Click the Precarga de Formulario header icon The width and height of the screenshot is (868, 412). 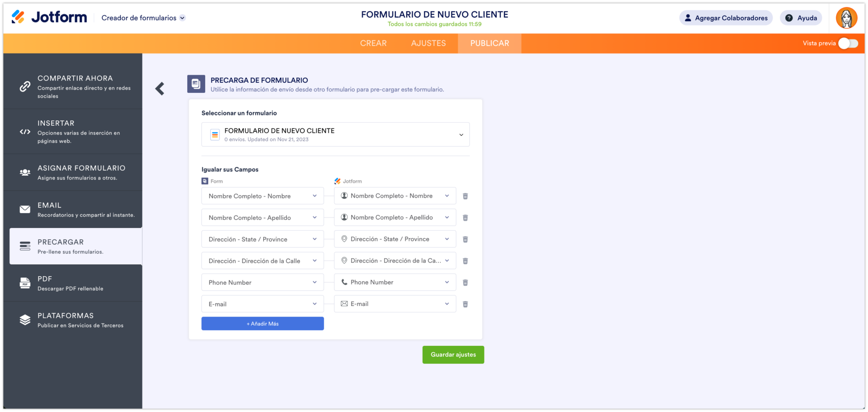pyautogui.click(x=196, y=84)
